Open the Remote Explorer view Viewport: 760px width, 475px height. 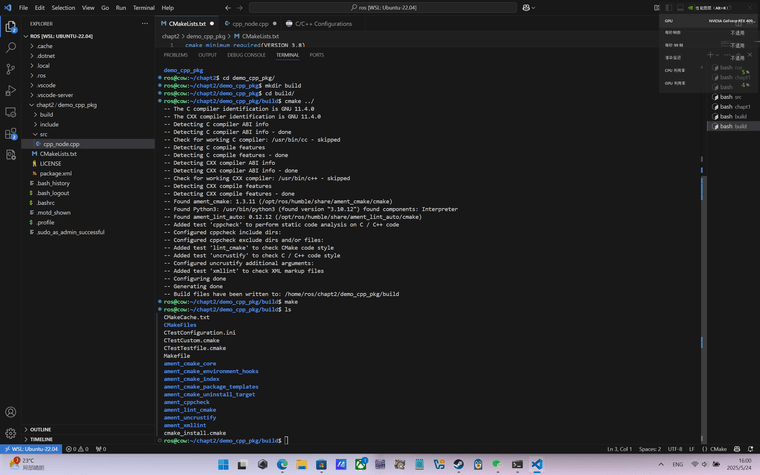tap(11, 112)
